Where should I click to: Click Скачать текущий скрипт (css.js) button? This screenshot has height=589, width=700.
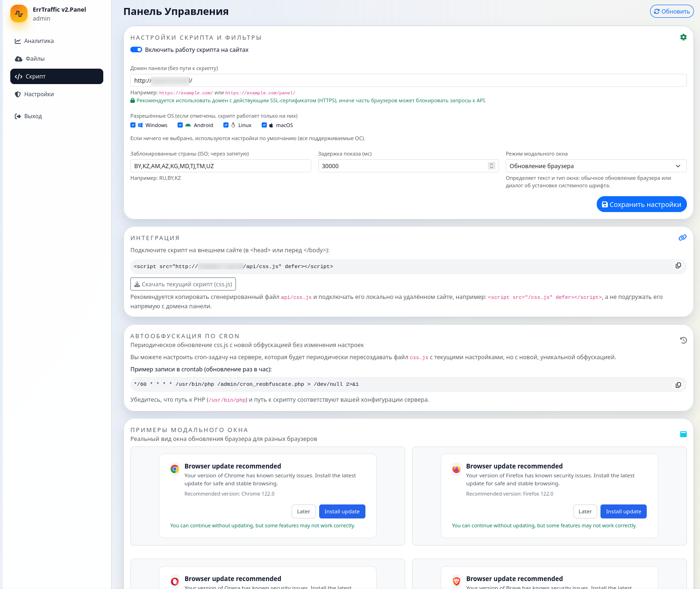point(183,284)
